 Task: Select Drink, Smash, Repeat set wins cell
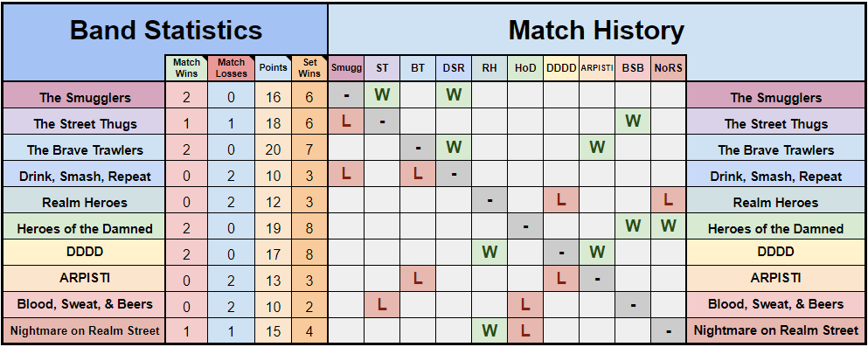click(309, 174)
